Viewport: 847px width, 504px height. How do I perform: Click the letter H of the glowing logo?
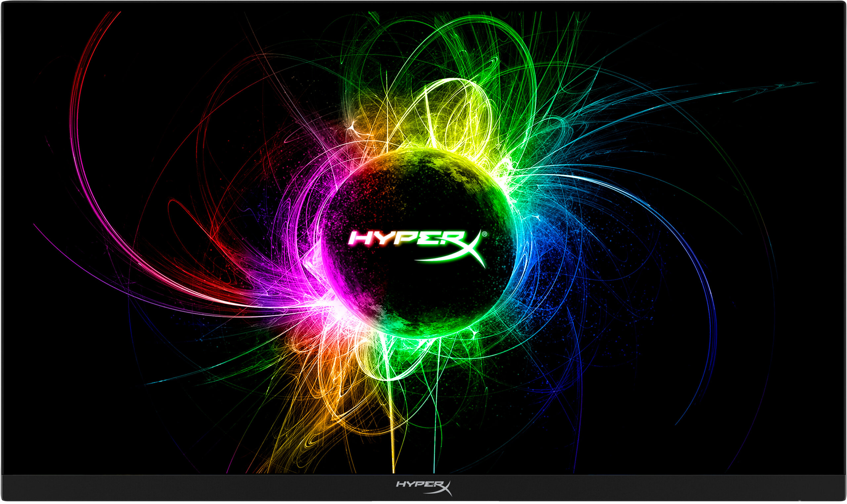(361, 238)
